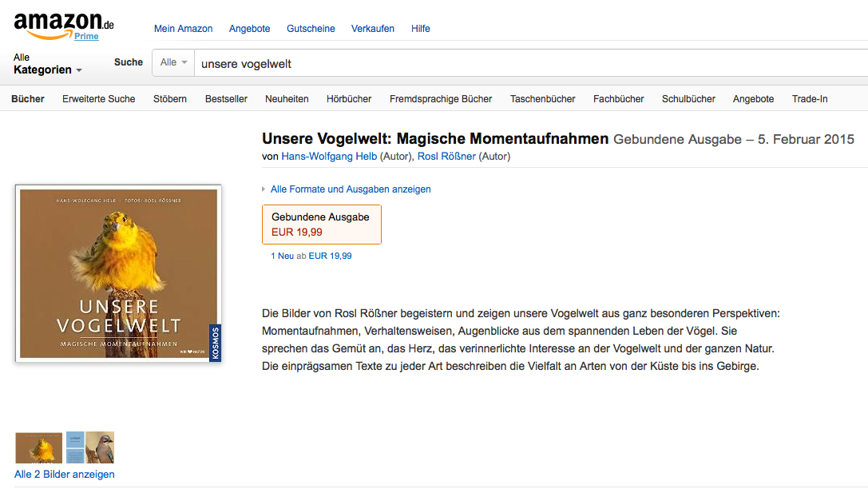View author Hans-Wolfgang Helb page
Viewport: 868px width, 489px height.
pyautogui.click(x=329, y=156)
